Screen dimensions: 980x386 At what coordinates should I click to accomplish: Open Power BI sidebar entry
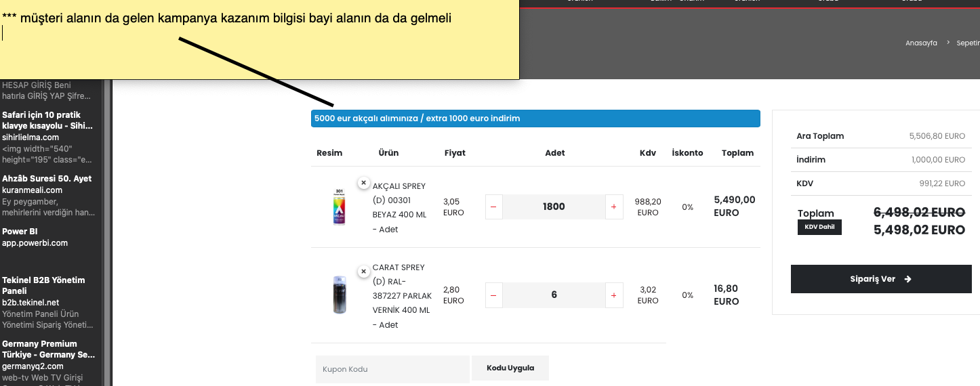[20, 232]
